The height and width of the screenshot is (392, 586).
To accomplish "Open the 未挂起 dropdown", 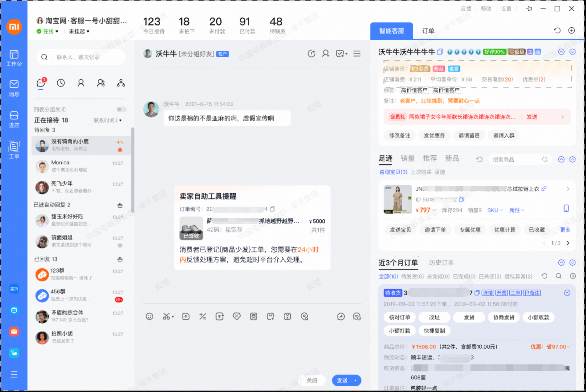I will [79, 31].
